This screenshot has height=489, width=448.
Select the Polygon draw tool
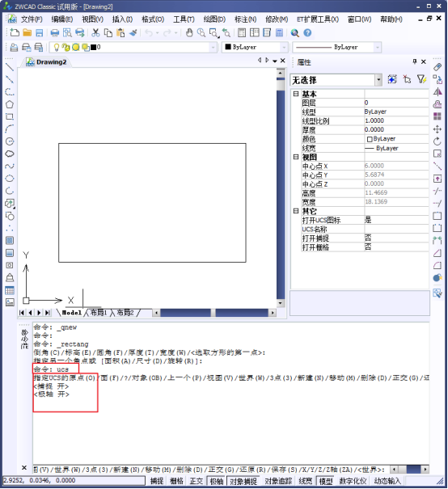[x=10, y=104]
